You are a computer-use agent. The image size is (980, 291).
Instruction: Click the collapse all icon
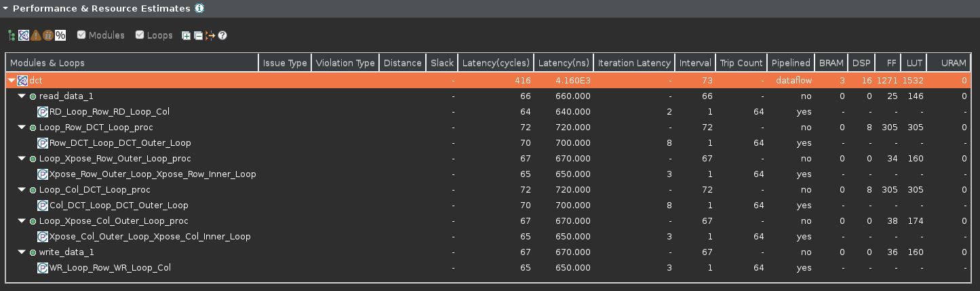[197, 35]
